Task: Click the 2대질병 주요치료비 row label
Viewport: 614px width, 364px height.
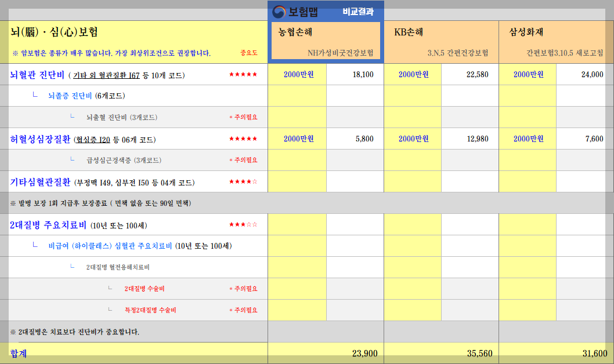Action: [x=48, y=225]
